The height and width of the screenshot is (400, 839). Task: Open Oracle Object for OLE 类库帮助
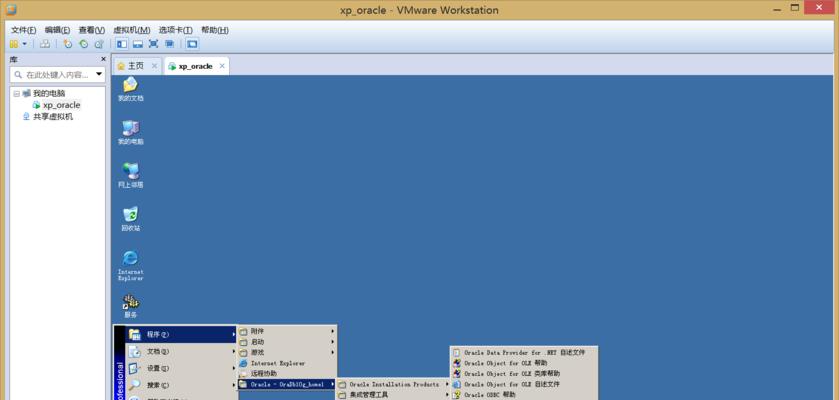click(x=524, y=373)
